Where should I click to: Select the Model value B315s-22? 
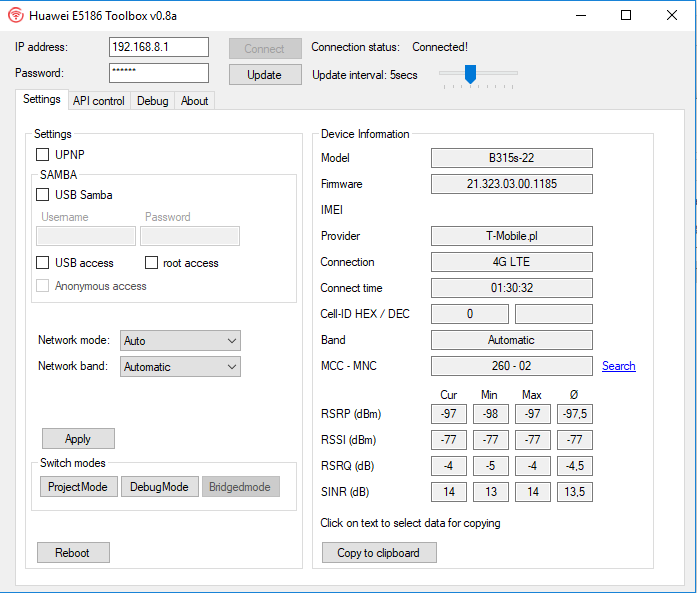tap(512, 158)
